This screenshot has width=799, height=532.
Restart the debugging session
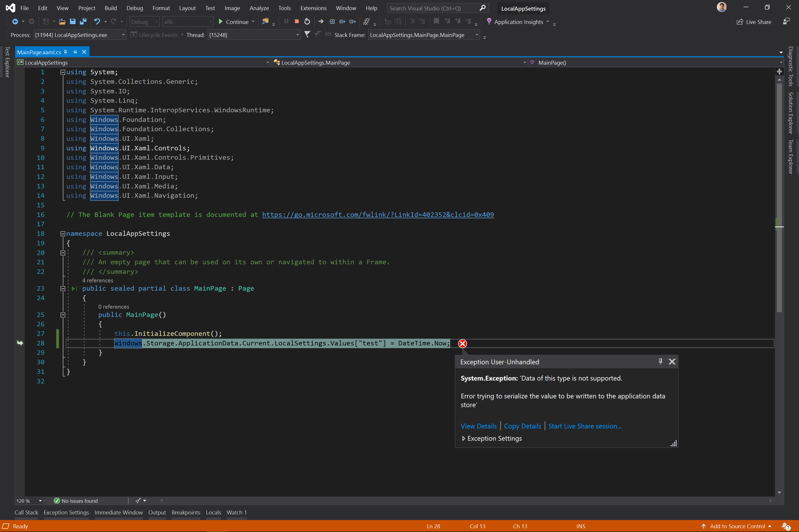(x=307, y=21)
